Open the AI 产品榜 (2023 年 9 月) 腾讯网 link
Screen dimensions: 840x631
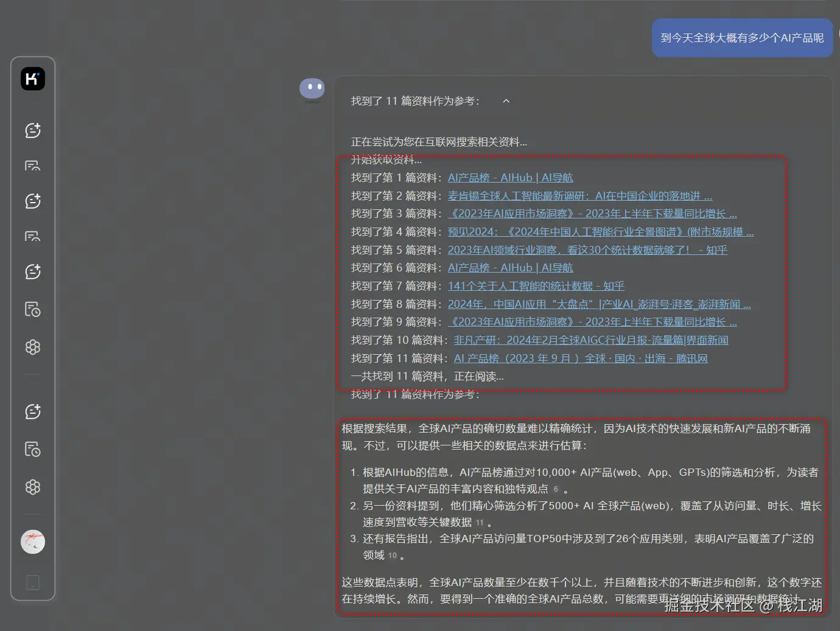(581, 358)
